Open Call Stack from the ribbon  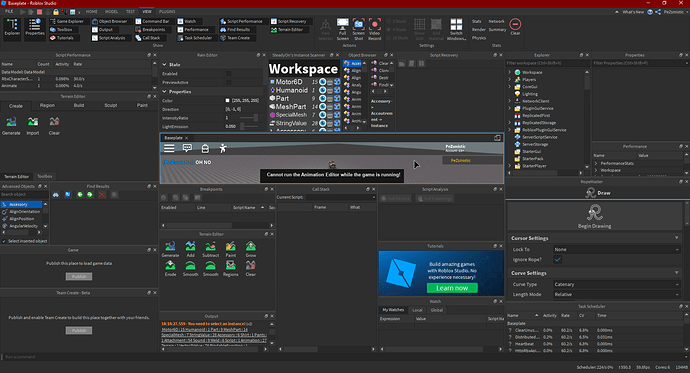point(148,38)
